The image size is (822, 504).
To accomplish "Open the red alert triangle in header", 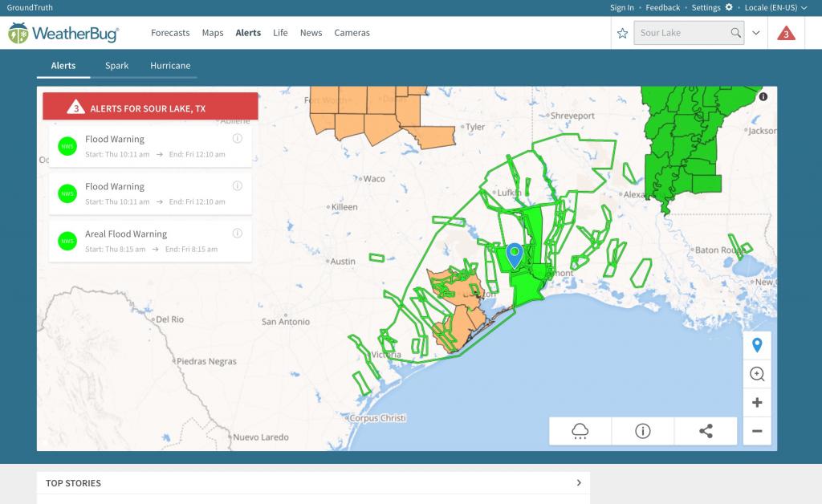I will tap(787, 34).
